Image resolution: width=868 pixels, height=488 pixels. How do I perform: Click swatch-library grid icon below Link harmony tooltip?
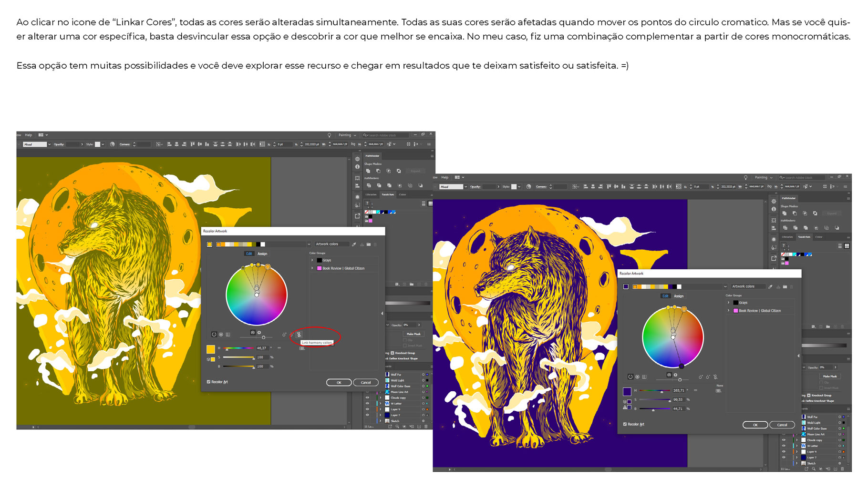point(302,348)
